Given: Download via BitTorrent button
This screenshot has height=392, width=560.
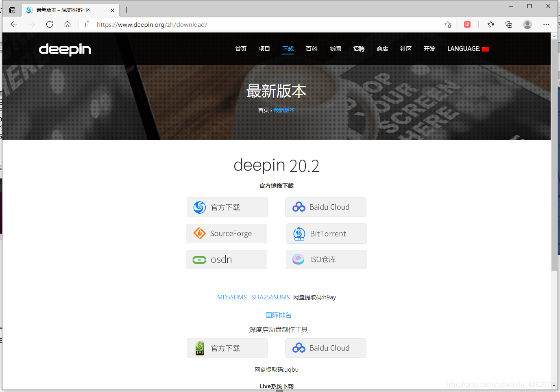Looking at the screenshot, I should (x=327, y=234).
